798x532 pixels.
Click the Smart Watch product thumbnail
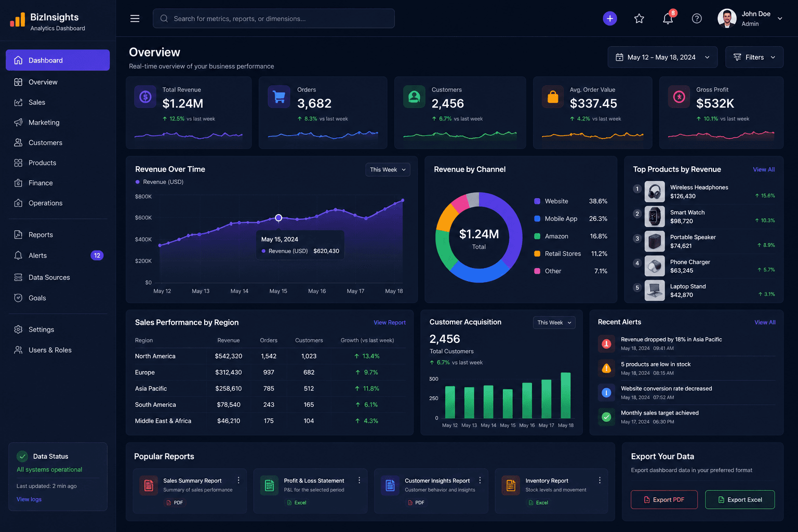coord(655,217)
